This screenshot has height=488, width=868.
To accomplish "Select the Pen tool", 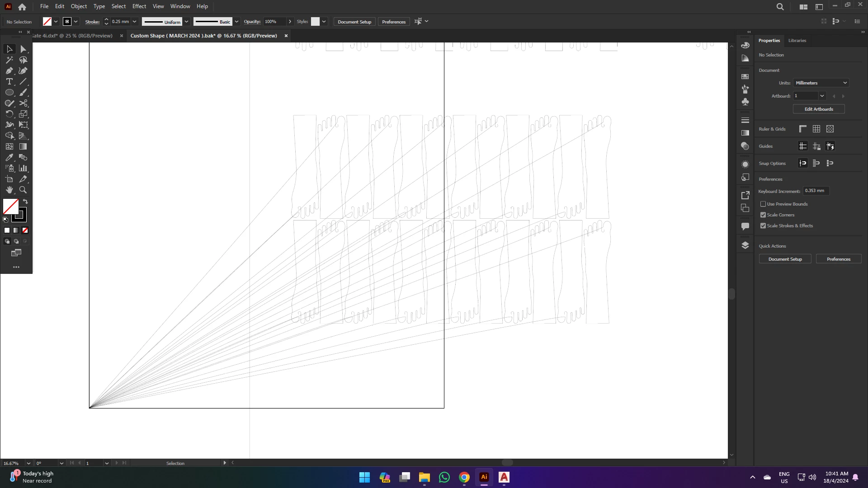I will pos(9,70).
